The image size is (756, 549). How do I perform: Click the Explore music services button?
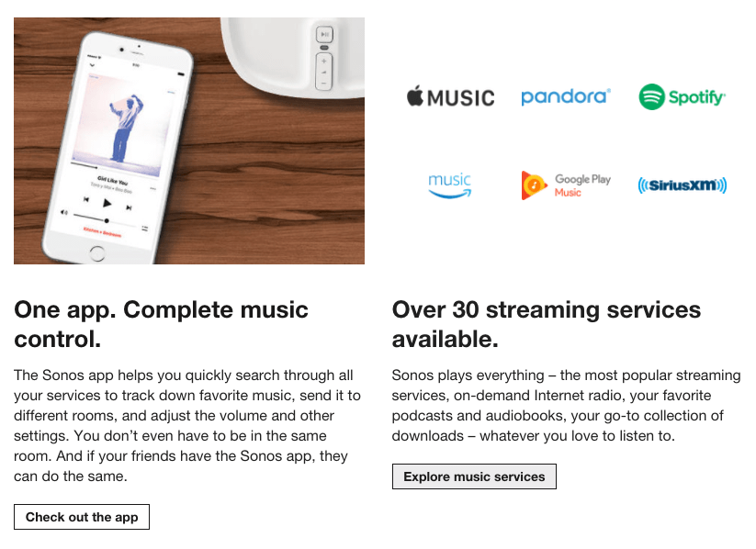click(474, 476)
